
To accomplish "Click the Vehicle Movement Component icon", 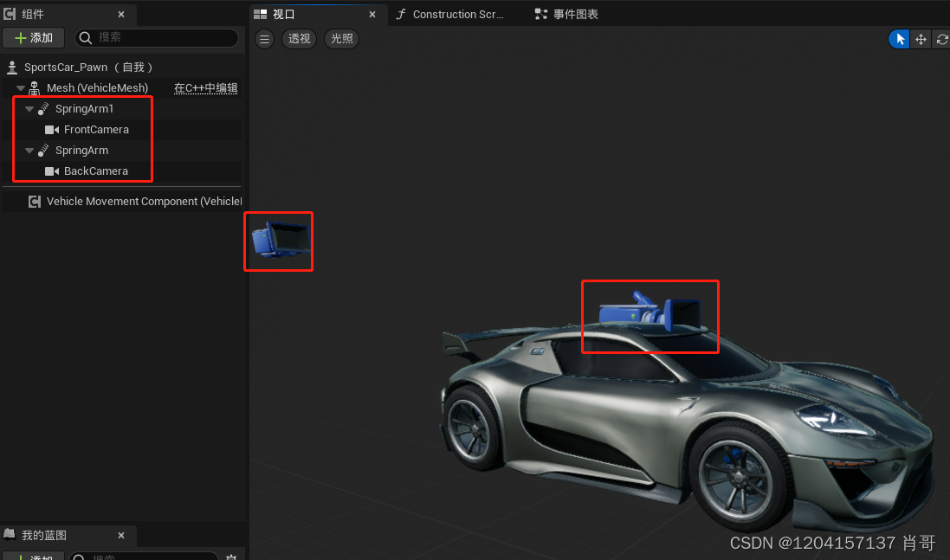I will click(35, 202).
